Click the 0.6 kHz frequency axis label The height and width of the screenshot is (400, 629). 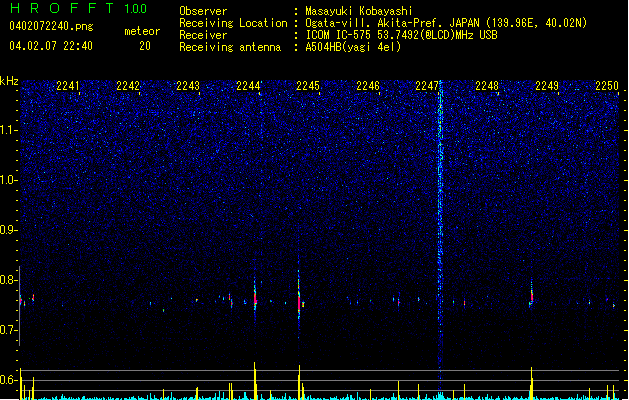click(x=9, y=380)
